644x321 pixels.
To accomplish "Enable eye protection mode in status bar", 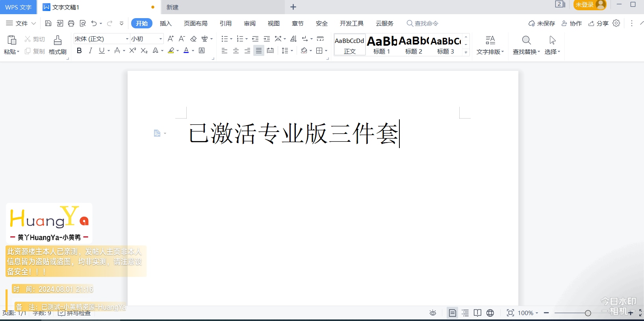I will [433, 313].
